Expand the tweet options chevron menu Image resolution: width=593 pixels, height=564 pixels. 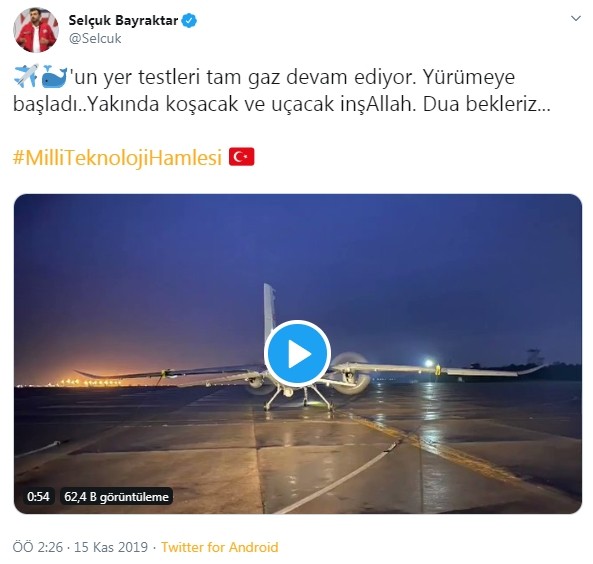[576, 18]
